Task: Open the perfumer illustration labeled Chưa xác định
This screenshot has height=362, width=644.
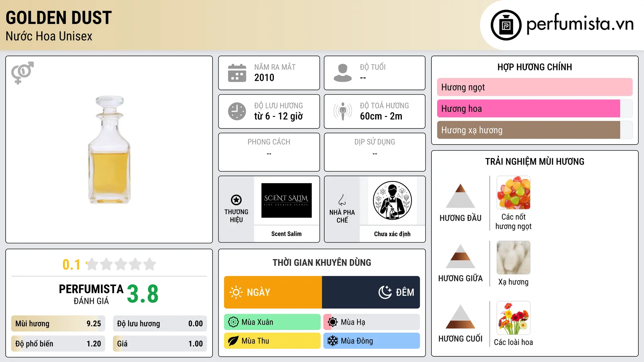Action: pos(392,200)
